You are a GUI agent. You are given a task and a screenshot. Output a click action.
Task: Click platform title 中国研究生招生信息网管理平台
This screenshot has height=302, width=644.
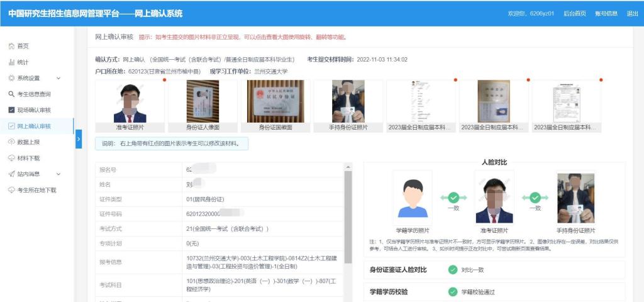64,13
